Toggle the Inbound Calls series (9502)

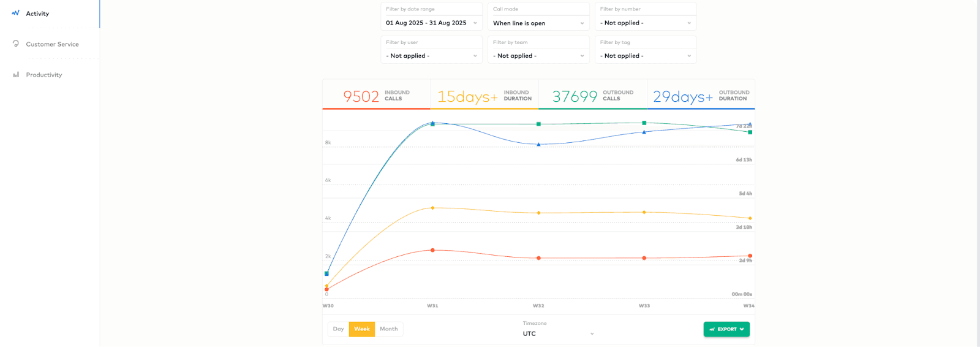point(376,96)
